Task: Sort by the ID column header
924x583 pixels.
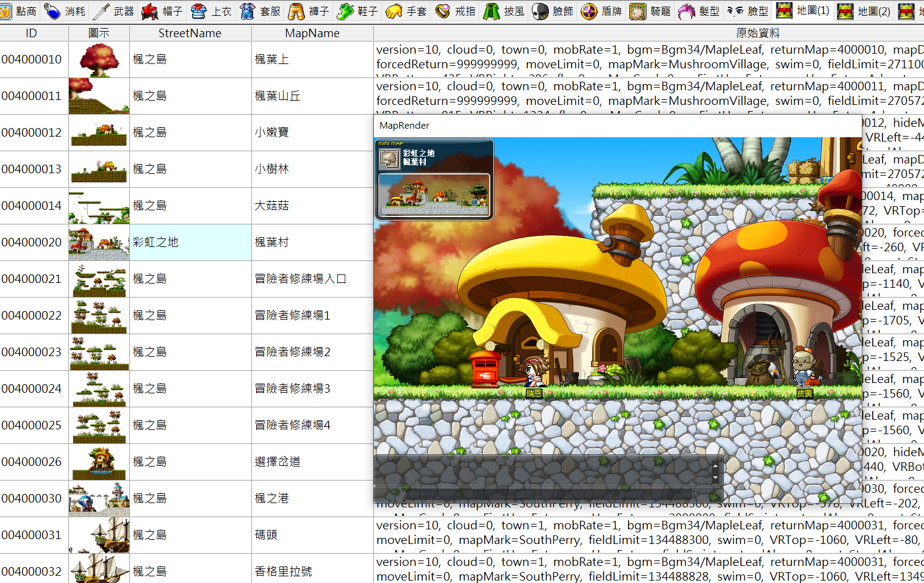Action: coord(31,33)
